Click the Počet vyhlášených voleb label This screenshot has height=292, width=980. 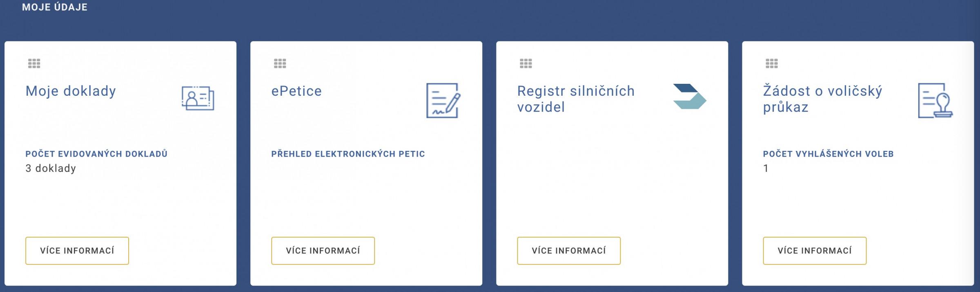[x=828, y=154]
